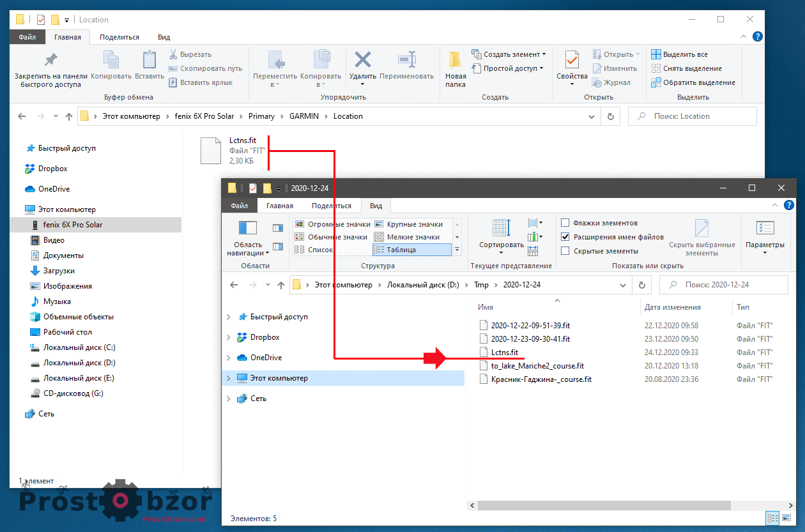Click the Properties (Свойства) checkmark icon
Image resolution: width=805 pixels, height=532 pixels.
point(572,61)
